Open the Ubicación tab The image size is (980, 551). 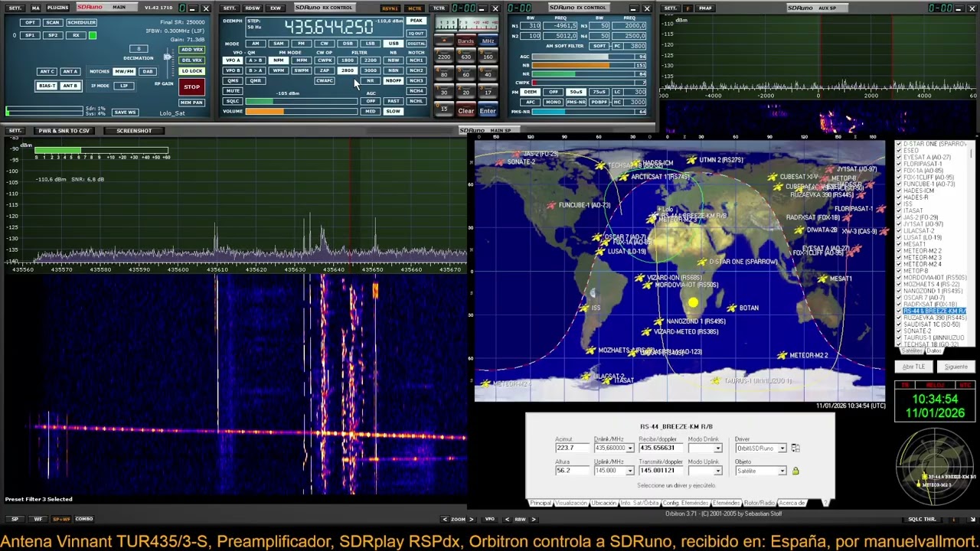click(604, 503)
